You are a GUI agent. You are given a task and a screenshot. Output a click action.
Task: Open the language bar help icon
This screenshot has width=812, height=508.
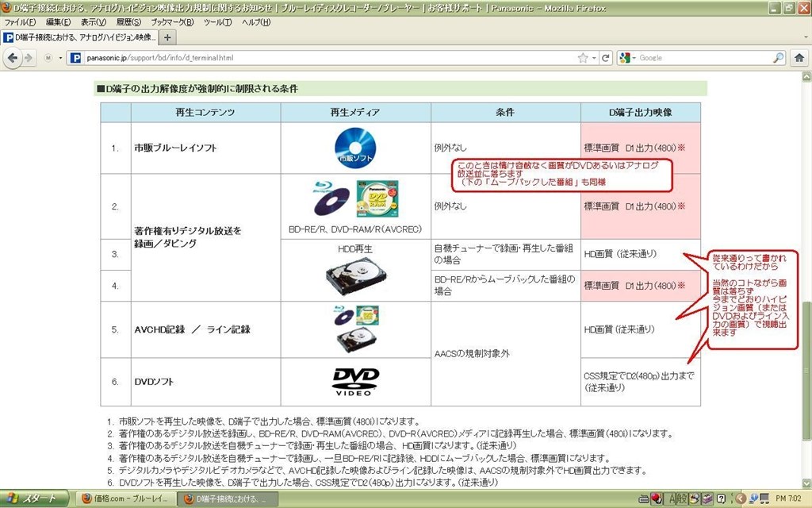[720, 499]
